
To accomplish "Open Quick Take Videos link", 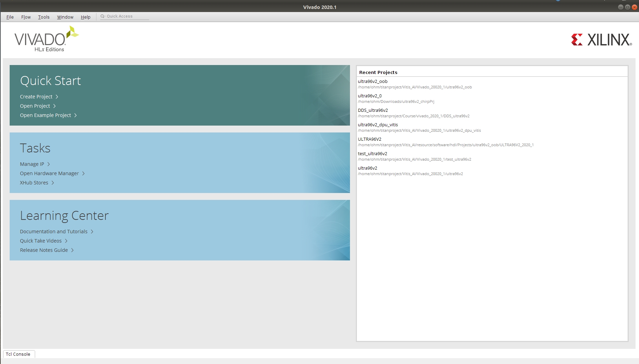I will tap(41, 241).
